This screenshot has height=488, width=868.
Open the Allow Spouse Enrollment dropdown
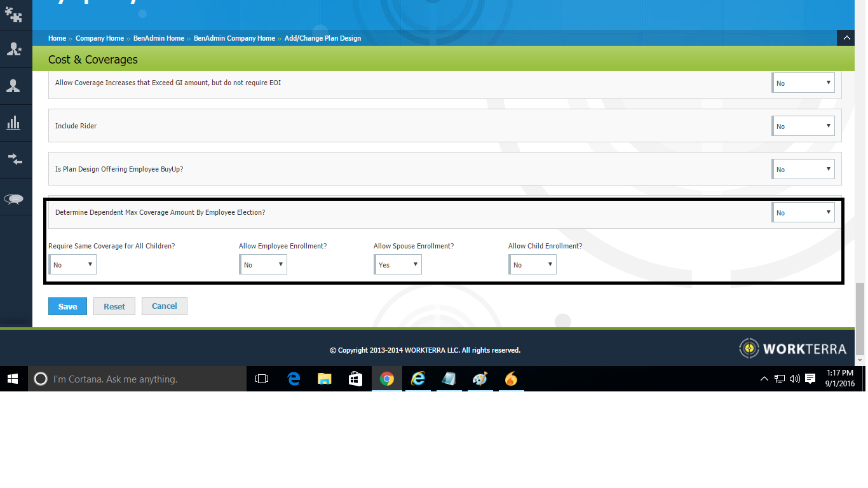pyautogui.click(x=398, y=264)
